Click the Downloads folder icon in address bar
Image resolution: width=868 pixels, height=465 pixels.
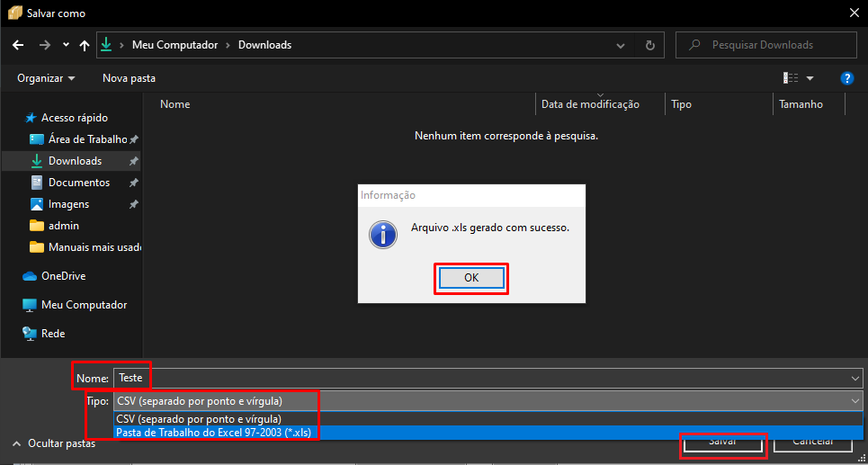coord(106,45)
